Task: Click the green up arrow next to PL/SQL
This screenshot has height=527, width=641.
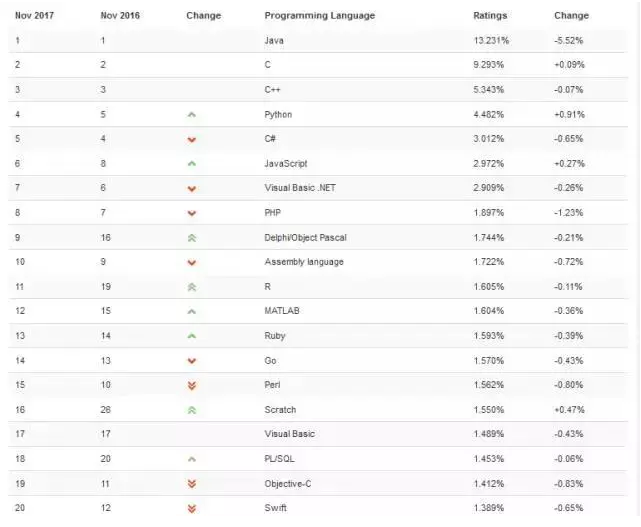Action: click(191, 460)
